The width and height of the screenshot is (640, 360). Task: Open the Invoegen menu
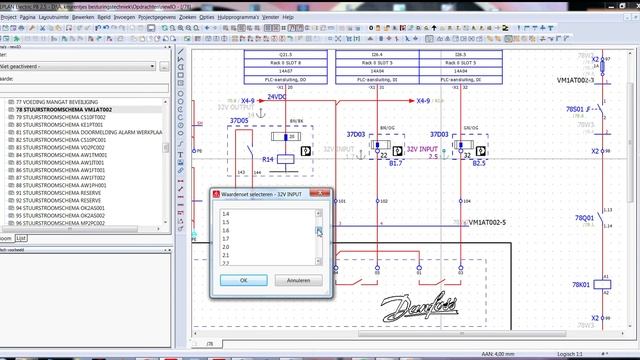pyautogui.click(x=124, y=17)
